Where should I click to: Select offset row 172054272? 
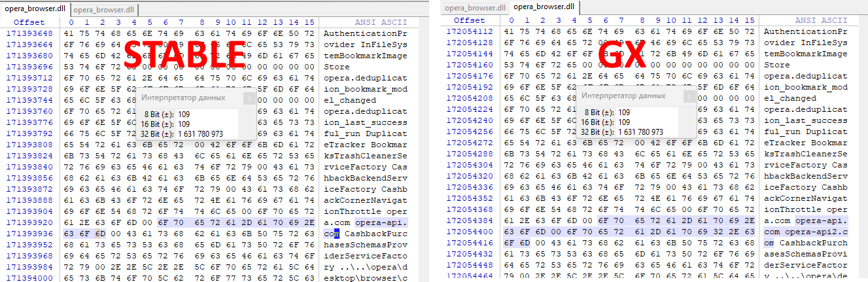coord(470,143)
